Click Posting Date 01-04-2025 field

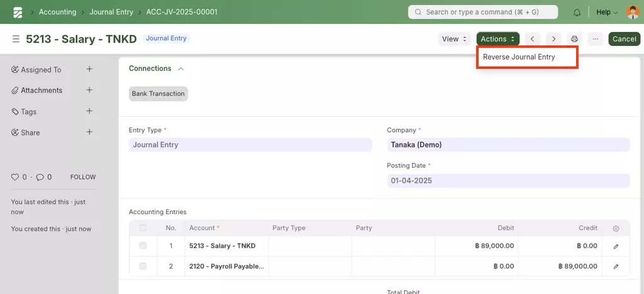[x=508, y=180]
